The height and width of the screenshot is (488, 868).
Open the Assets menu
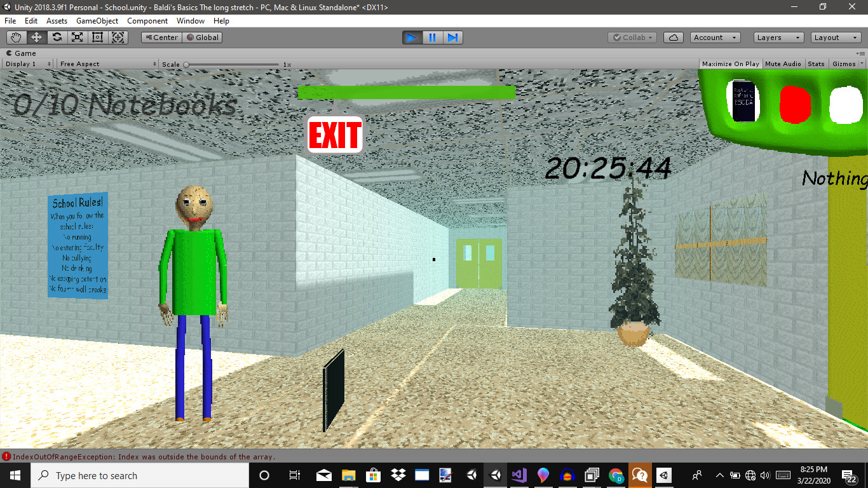pyautogui.click(x=57, y=21)
